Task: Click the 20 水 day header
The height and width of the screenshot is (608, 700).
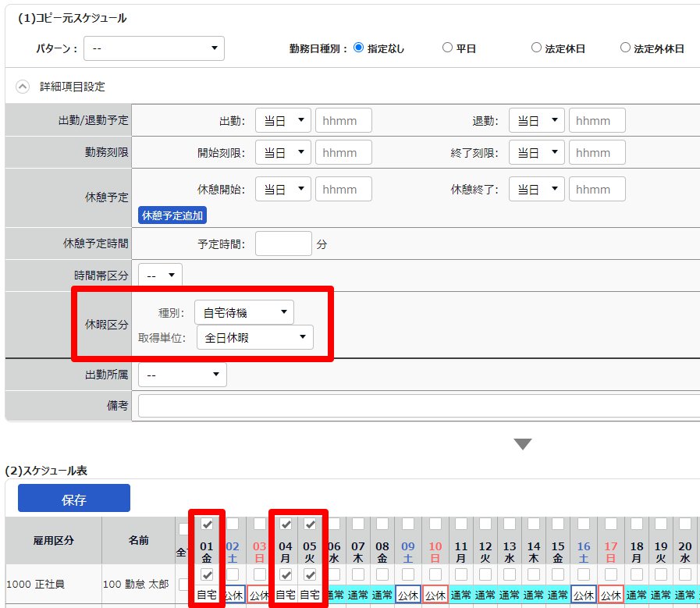Action: point(685,553)
